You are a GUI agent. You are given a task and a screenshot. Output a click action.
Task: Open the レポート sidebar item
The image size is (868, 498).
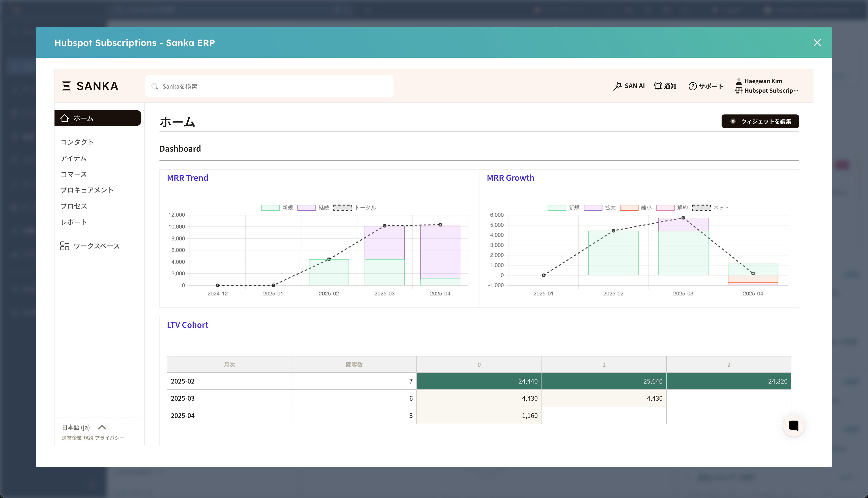click(74, 222)
